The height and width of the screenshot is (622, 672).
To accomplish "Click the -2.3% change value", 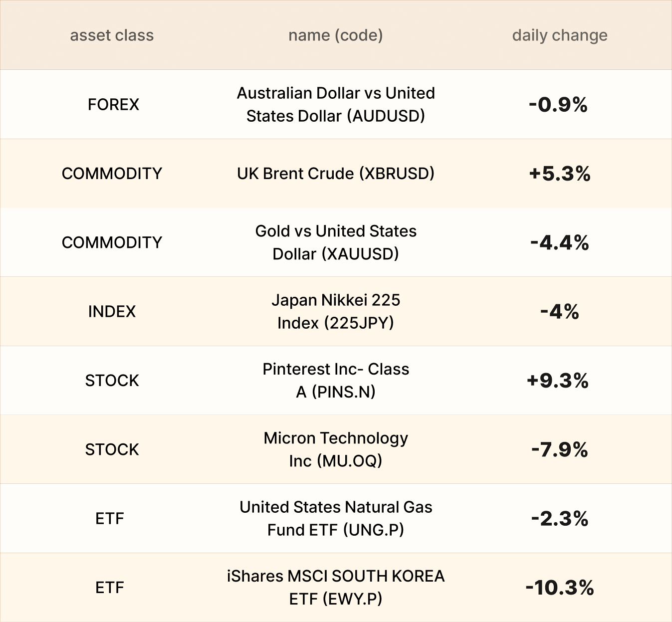I will (x=560, y=519).
